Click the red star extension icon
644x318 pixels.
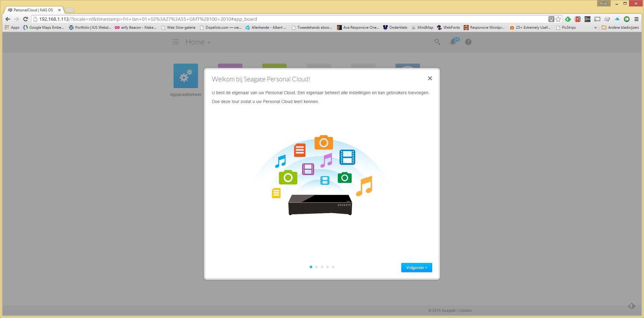578,19
